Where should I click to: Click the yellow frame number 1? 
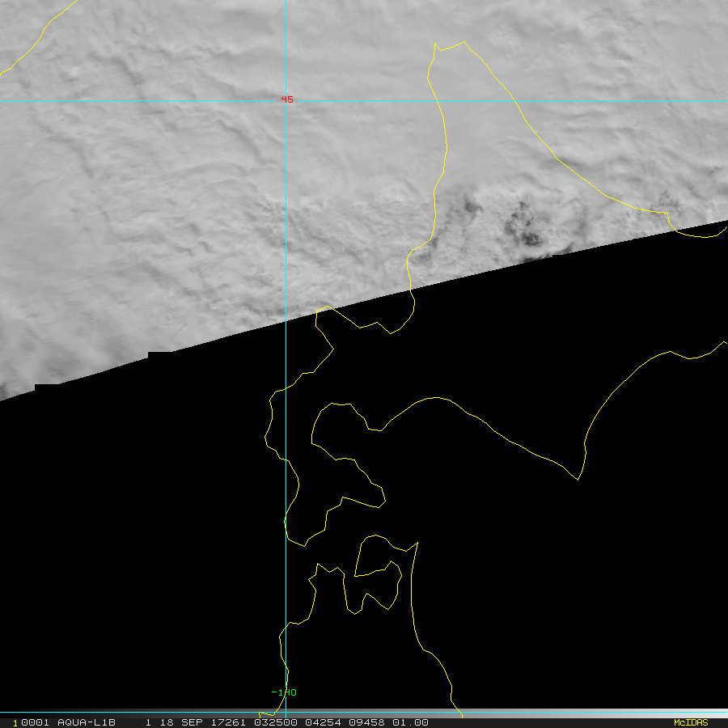point(15,723)
